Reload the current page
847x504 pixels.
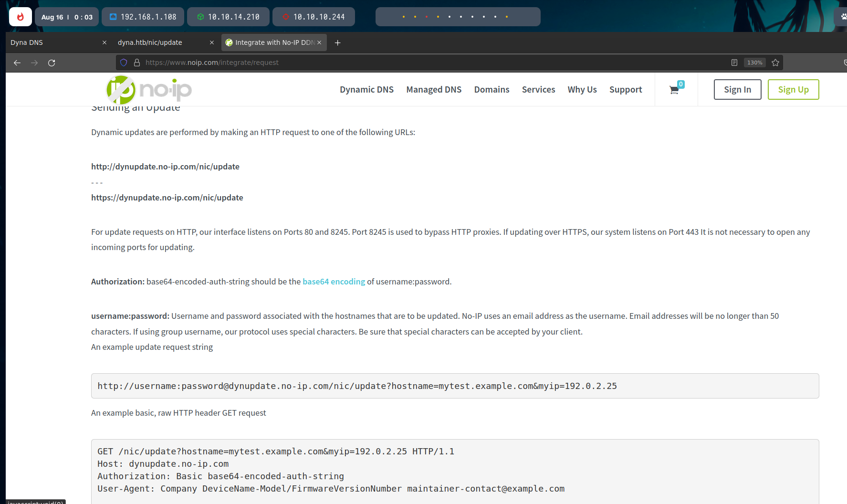[x=52, y=63]
